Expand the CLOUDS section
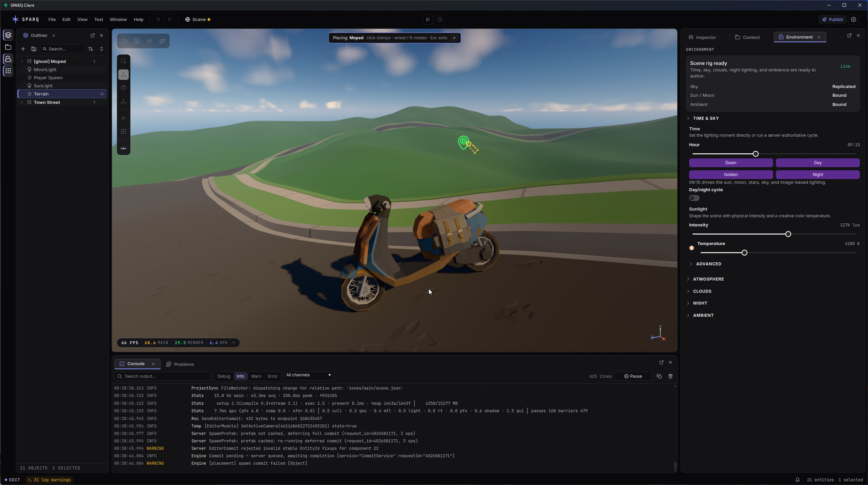Image resolution: width=868 pixels, height=485 pixels. (x=702, y=291)
